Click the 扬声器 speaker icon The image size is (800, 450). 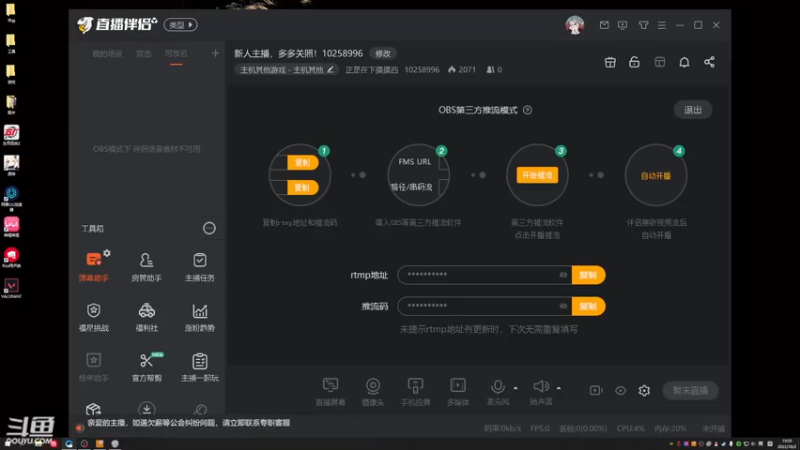tap(541, 386)
